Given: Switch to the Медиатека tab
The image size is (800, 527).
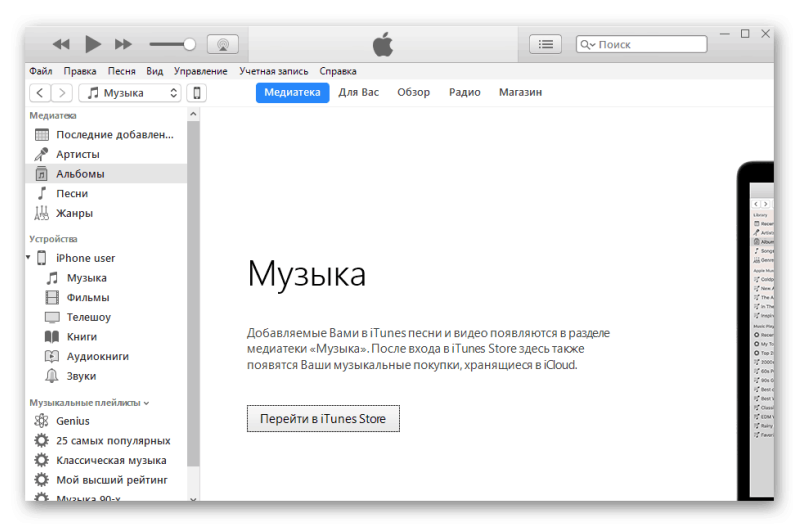Looking at the screenshot, I should click(292, 92).
